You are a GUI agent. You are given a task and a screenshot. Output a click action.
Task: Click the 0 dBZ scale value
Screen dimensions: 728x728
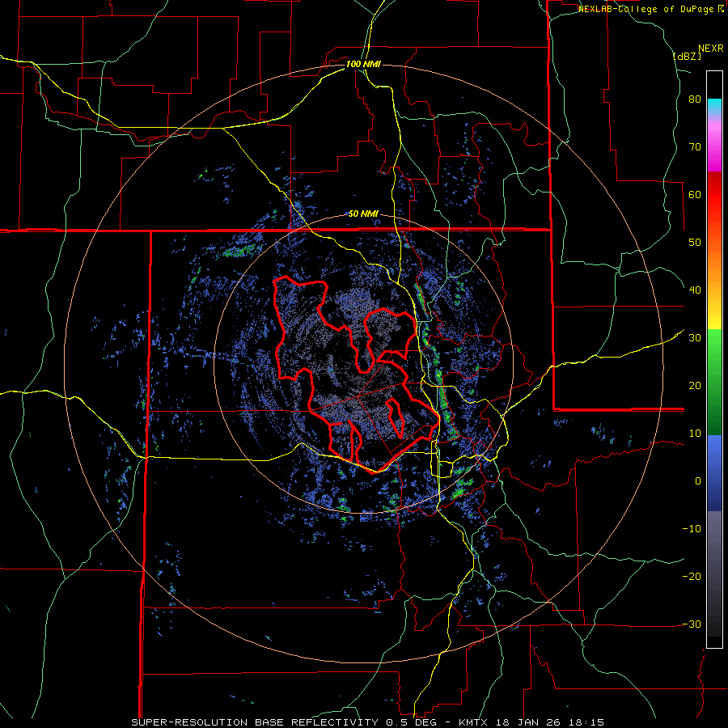click(698, 481)
